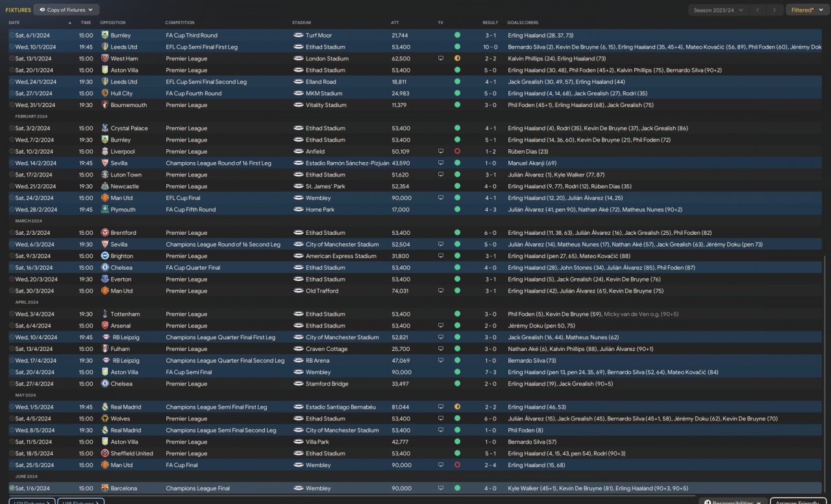Viewport: 831px width, 504px height.
Task: Open the Season 2023/24 dropdown
Action: coord(717,10)
